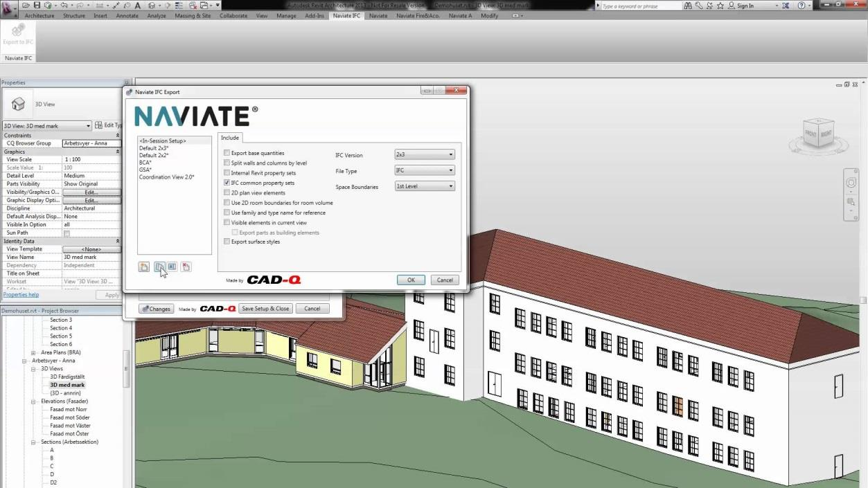The image size is (868, 488).
Task: Click the Sync/Save to Central icon in toolbar
Action: click(47, 6)
